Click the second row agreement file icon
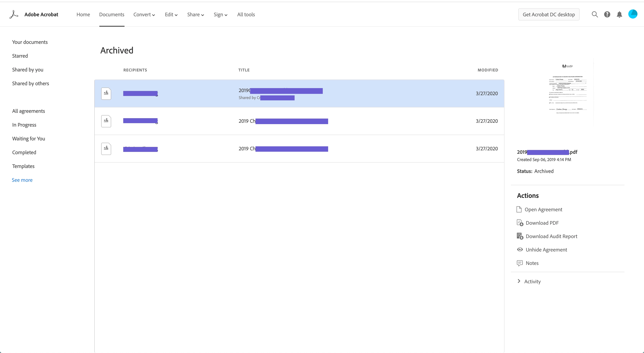The width and height of the screenshot is (644, 353). (x=106, y=121)
